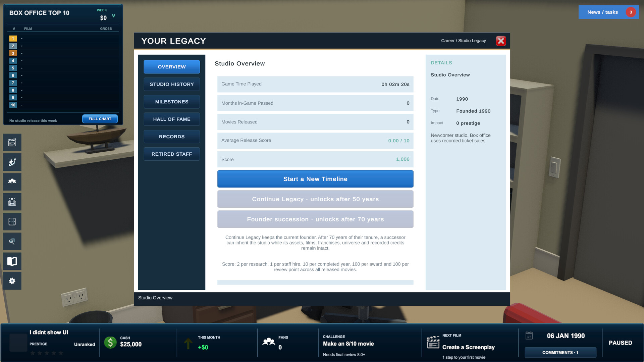644x362 pixels.
Task: Open the Full Chart button
Action: pyautogui.click(x=100, y=119)
